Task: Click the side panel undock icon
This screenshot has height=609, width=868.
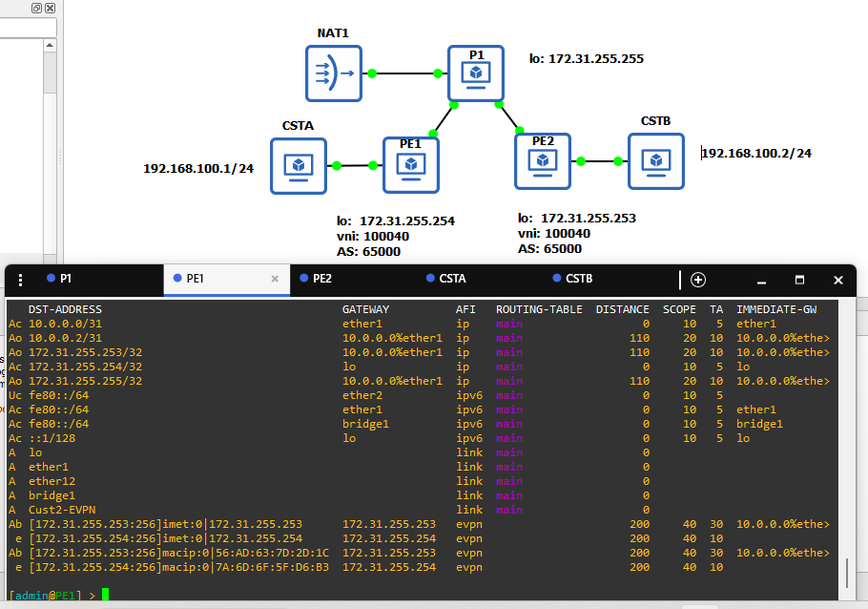Action: (x=36, y=8)
